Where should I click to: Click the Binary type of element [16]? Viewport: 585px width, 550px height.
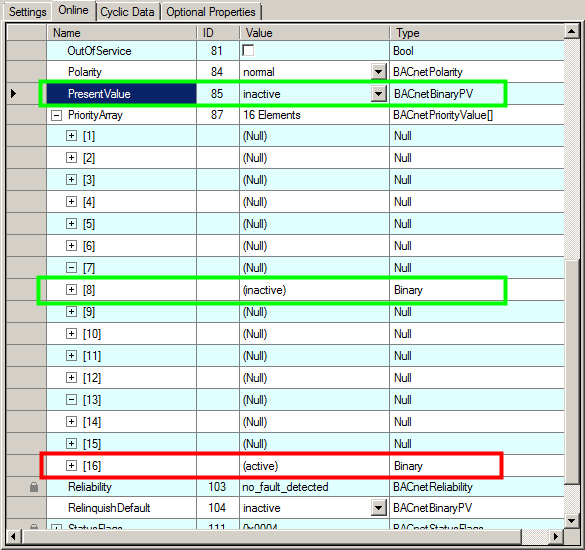[409, 466]
